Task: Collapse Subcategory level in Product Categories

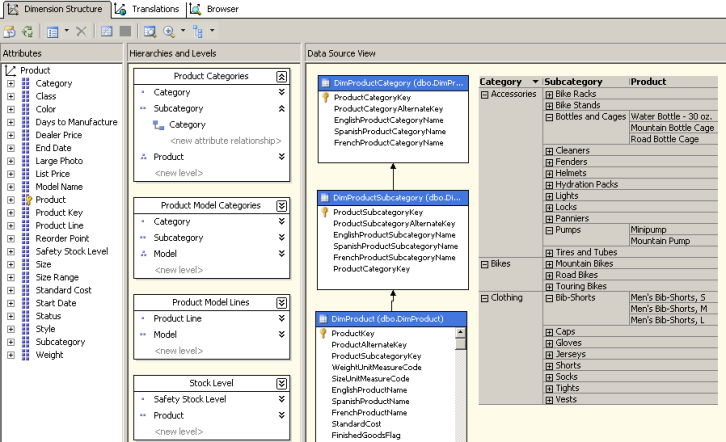Action: point(282,108)
